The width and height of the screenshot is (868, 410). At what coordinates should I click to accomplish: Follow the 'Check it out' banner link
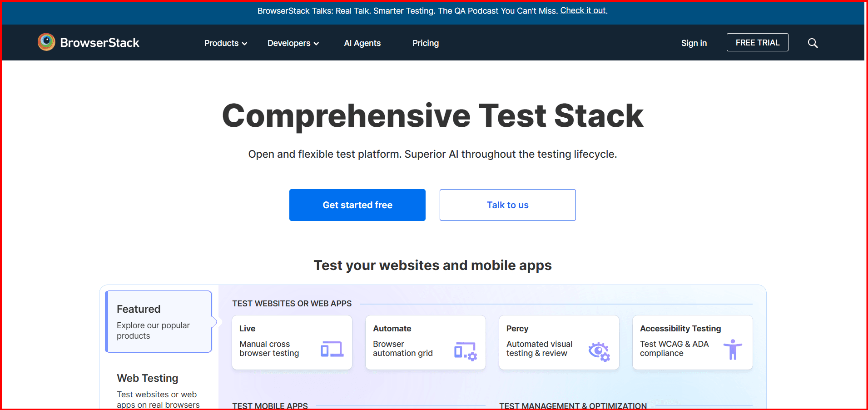[583, 10]
